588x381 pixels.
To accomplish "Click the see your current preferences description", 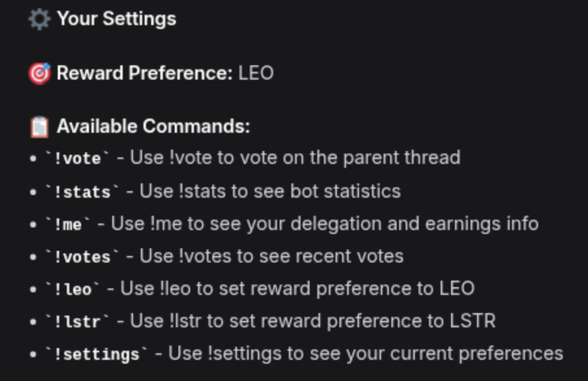I will pos(366,353).
